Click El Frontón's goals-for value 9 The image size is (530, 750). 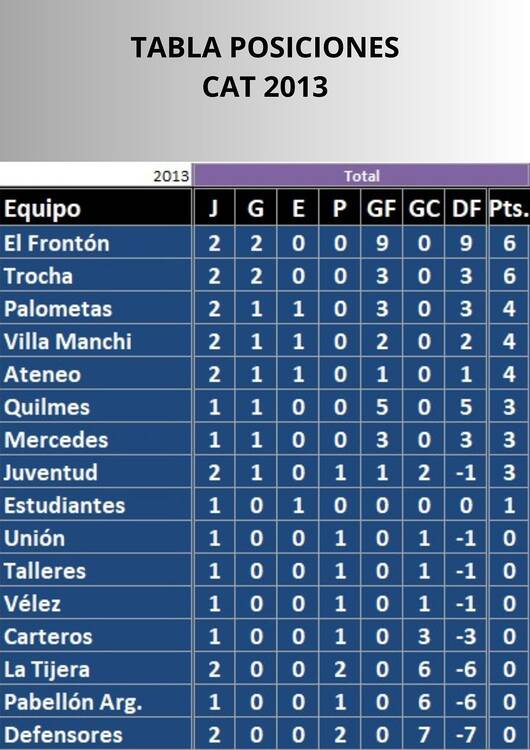pos(381,243)
